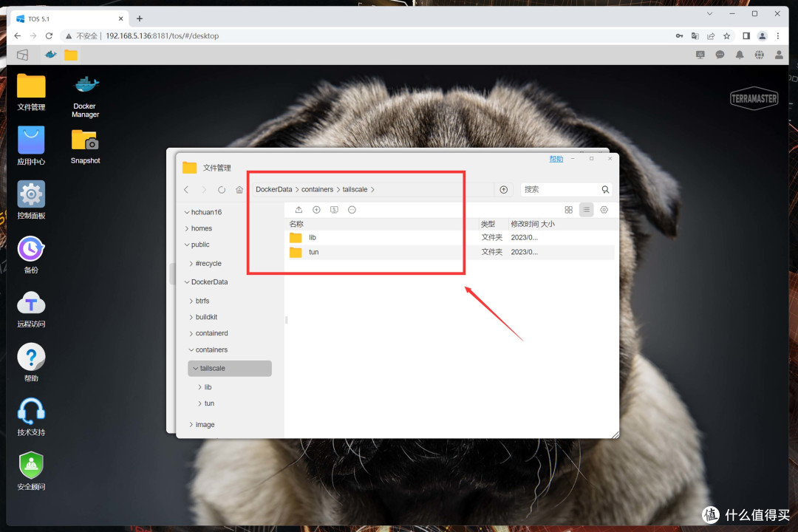Sort by the 修改时间 column header

click(525, 224)
